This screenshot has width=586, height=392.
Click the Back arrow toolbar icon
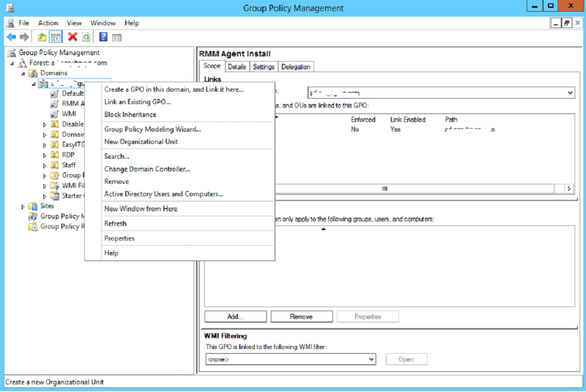pyautogui.click(x=11, y=37)
